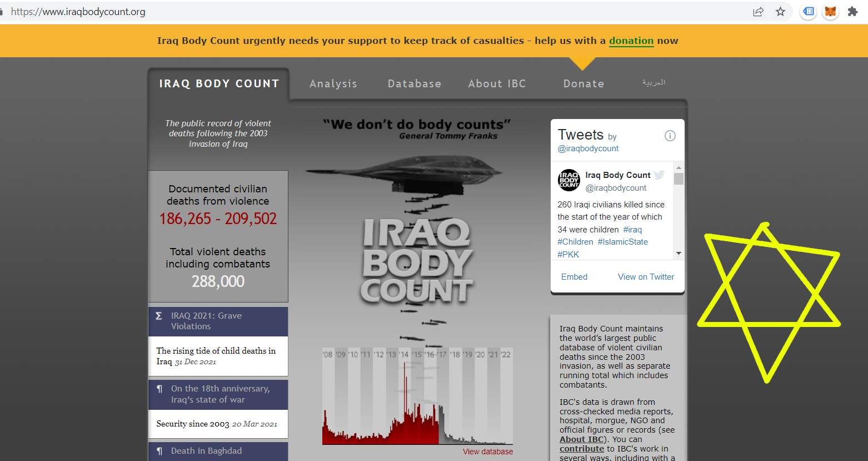Click the '08 year label on chart
Image resolution: width=868 pixels, height=461 pixels.
328,355
